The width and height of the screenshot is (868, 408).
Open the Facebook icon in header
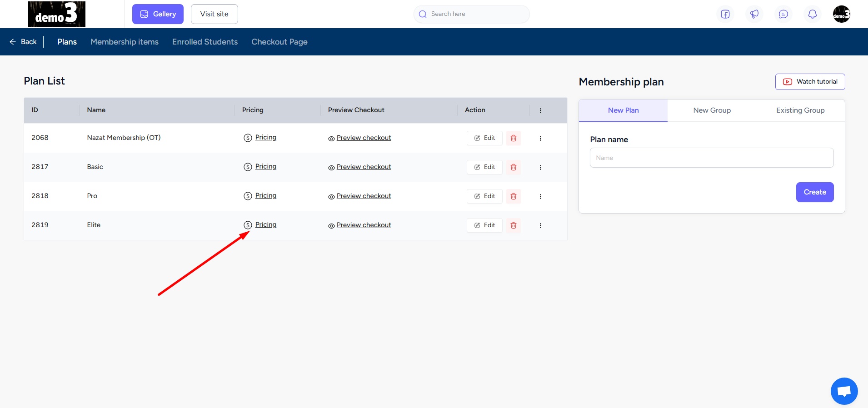pyautogui.click(x=725, y=14)
